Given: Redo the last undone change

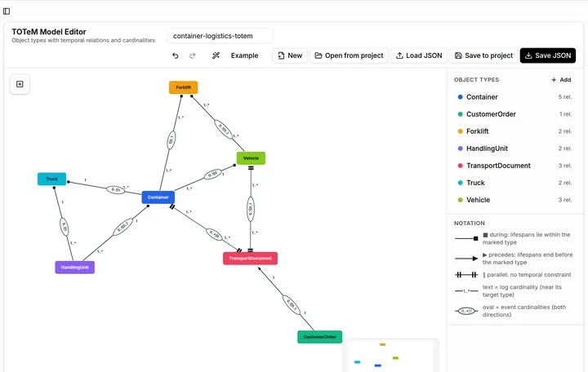Looking at the screenshot, I should [x=193, y=55].
